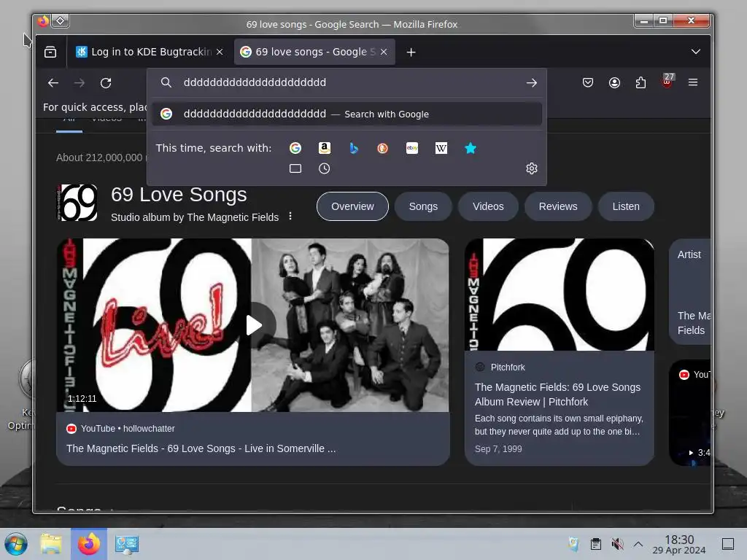This screenshot has height=560, width=747.
Task: Close the KDE Bugtracking tab
Action: click(220, 52)
